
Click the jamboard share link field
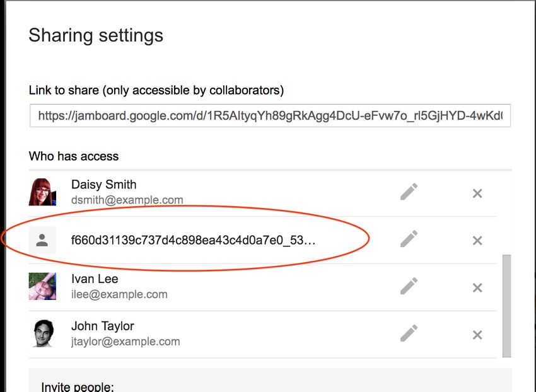pyautogui.click(x=270, y=115)
